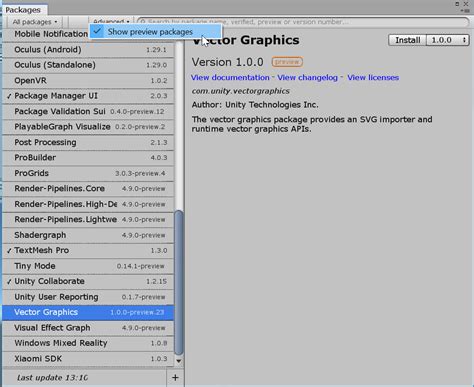Screen dimensions: 474x387
Task: Select the ProBuilder package
Action: coord(88,158)
